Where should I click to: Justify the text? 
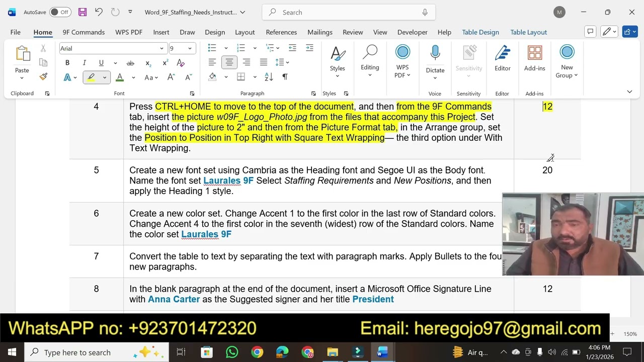point(264,62)
